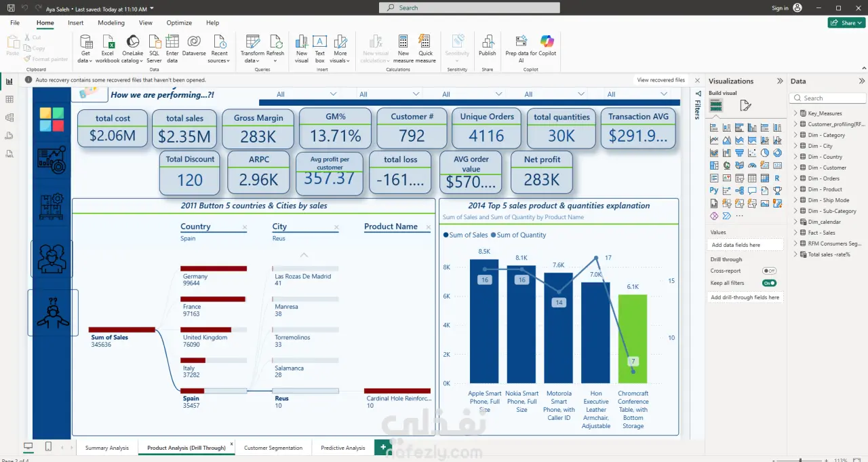The width and height of the screenshot is (868, 462).
Task: Open Prep data for Copilot AI
Action: [521, 48]
